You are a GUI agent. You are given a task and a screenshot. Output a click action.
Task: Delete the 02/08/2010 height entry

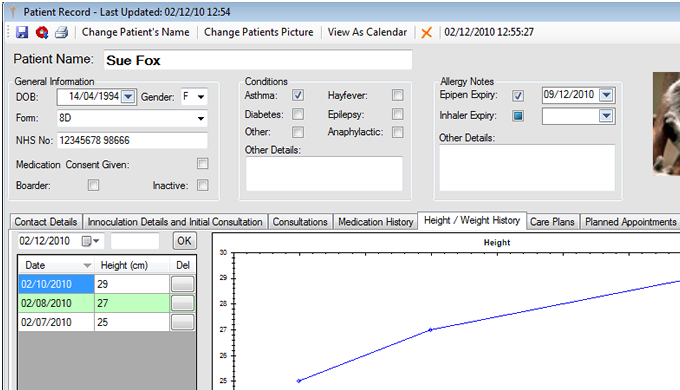click(x=183, y=303)
